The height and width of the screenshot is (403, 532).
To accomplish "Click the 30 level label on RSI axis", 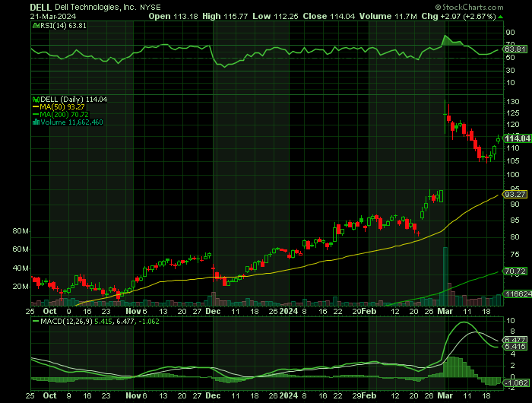I will [x=510, y=70].
